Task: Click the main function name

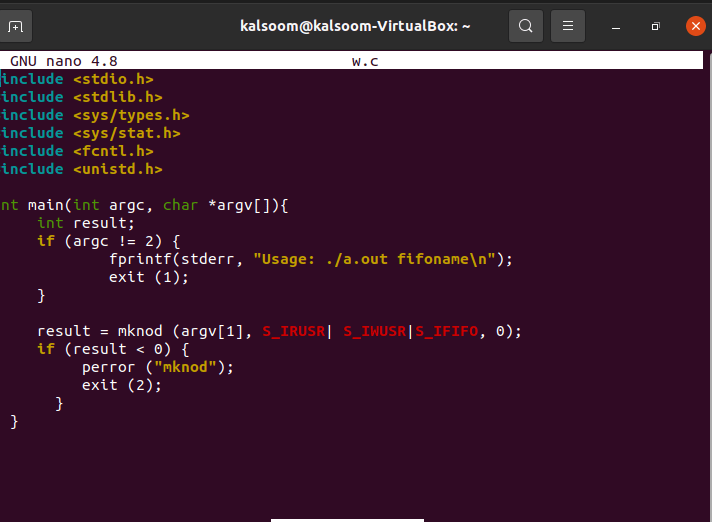Action: (45, 205)
